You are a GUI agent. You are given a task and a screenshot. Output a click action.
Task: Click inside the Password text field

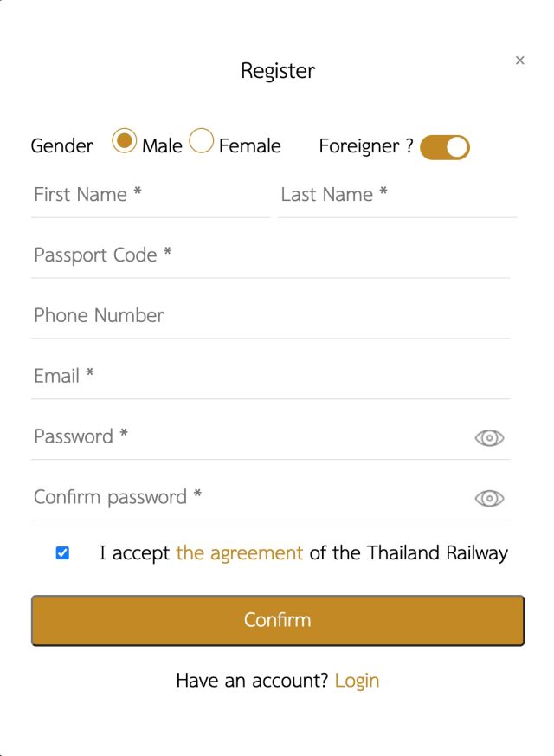click(x=251, y=437)
